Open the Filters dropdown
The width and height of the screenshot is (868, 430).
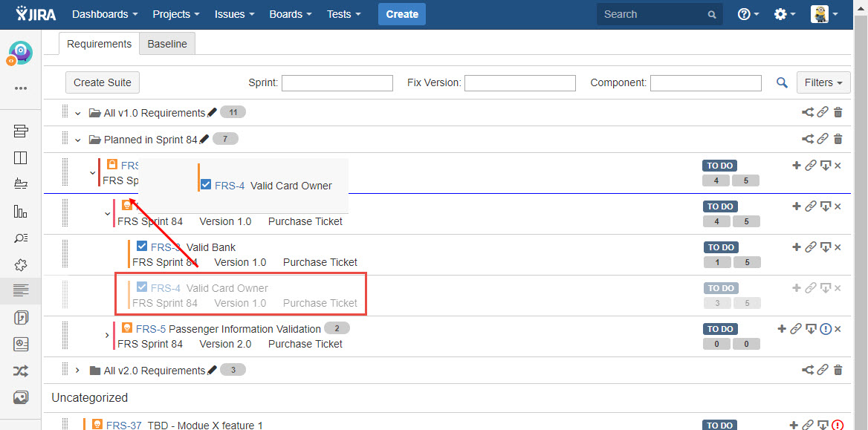point(823,82)
